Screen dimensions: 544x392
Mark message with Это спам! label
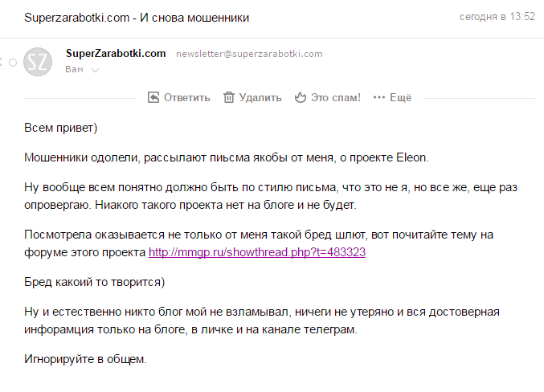click(x=335, y=97)
